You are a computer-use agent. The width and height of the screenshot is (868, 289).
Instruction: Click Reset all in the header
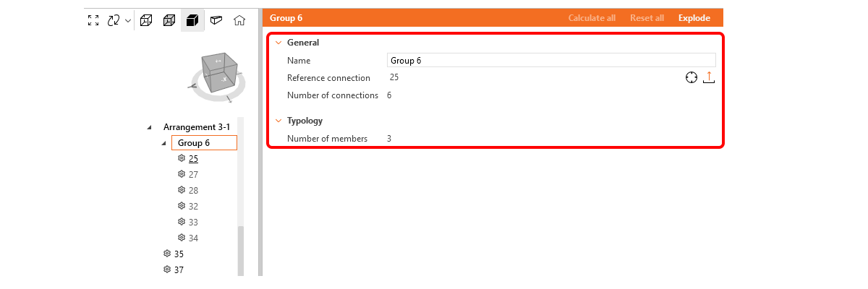647,18
